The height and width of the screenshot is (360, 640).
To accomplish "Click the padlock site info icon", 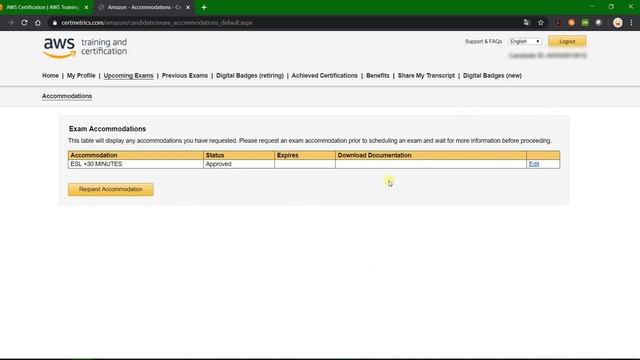I will pyautogui.click(x=55, y=23).
